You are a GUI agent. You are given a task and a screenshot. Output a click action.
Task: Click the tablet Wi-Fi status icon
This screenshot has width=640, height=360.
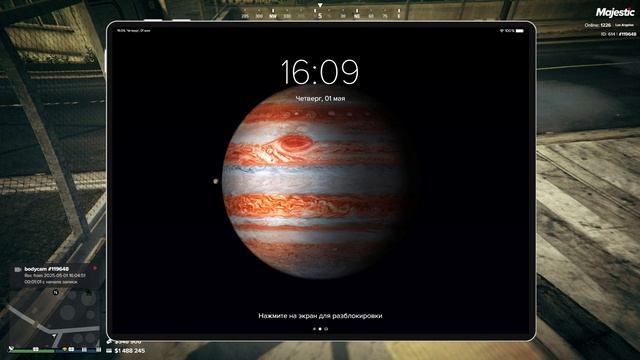point(502,31)
